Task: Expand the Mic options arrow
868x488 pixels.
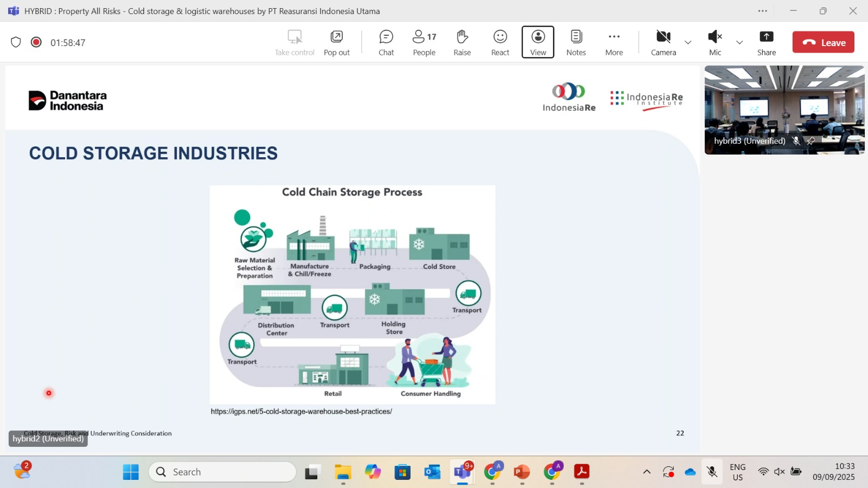Action: pyautogui.click(x=739, y=42)
